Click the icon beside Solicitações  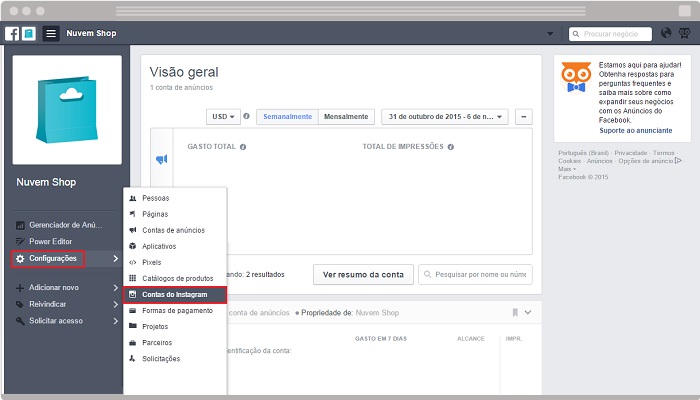click(132, 358)
